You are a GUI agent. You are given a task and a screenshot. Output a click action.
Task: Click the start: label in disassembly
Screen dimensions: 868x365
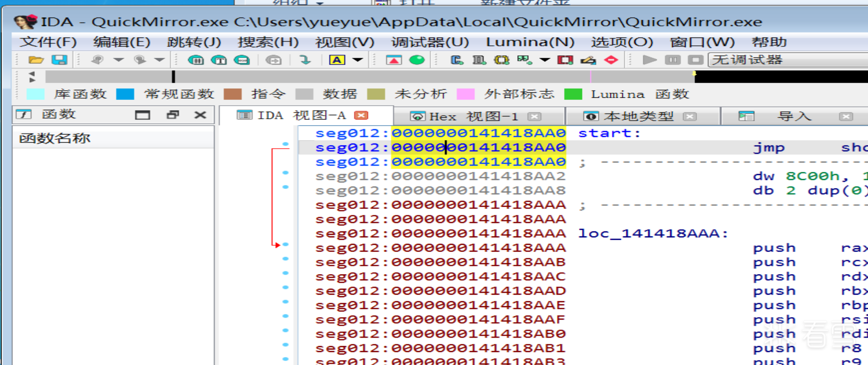(x=609, y=133)
